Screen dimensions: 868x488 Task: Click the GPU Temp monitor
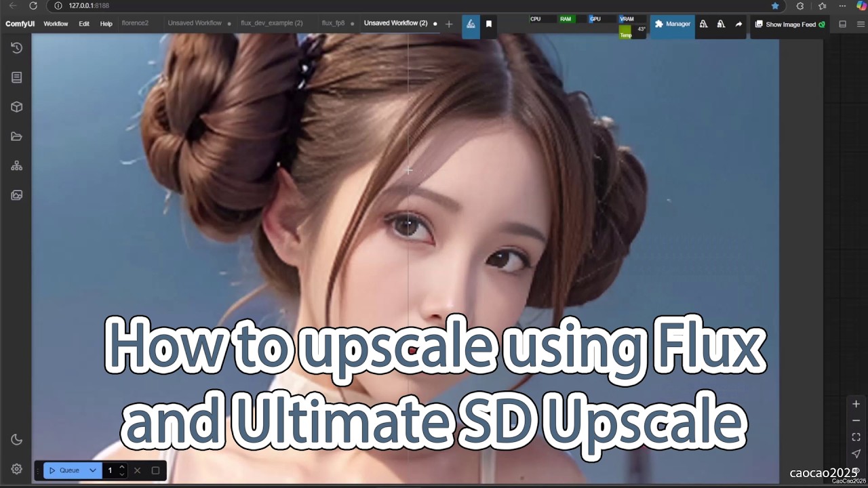[631, 32]
